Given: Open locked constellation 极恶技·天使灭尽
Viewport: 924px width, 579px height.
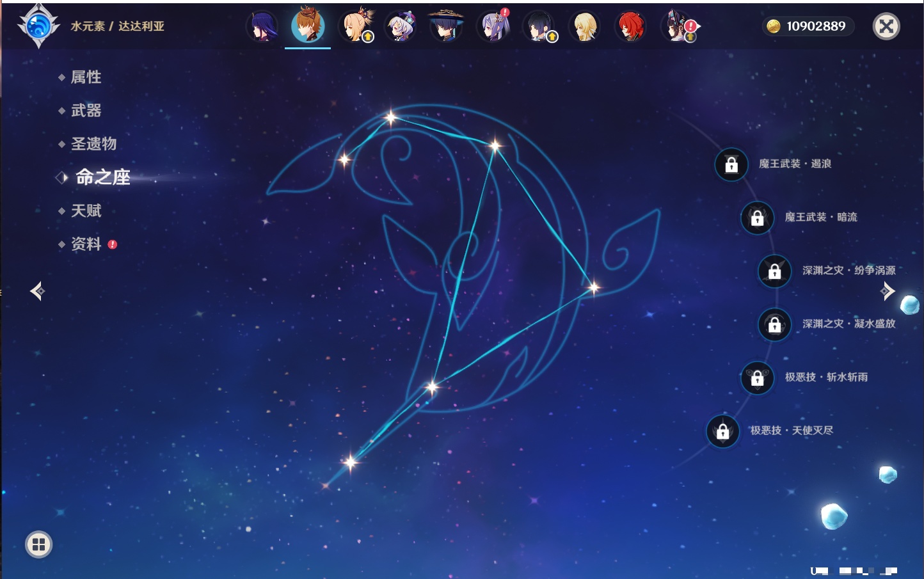Looking at the screenshot, I should [722, 431].
